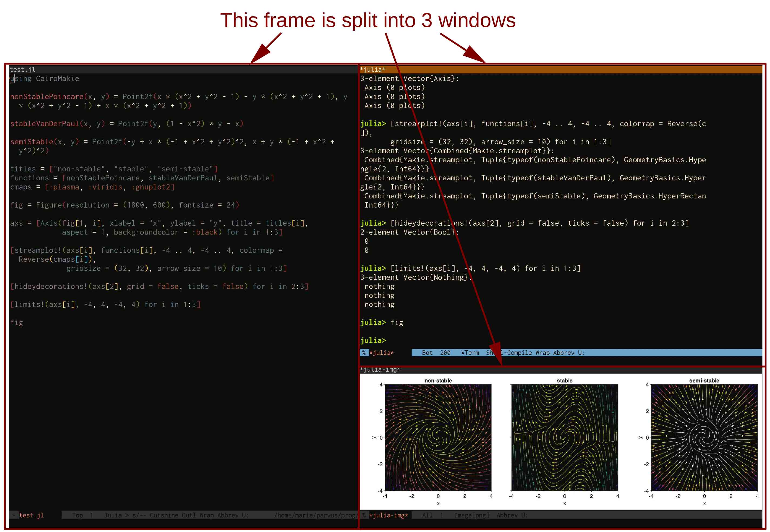Toggle Wrap in test.jl mode line
Viewport: 770px width, 532px height.
point(206,515)
